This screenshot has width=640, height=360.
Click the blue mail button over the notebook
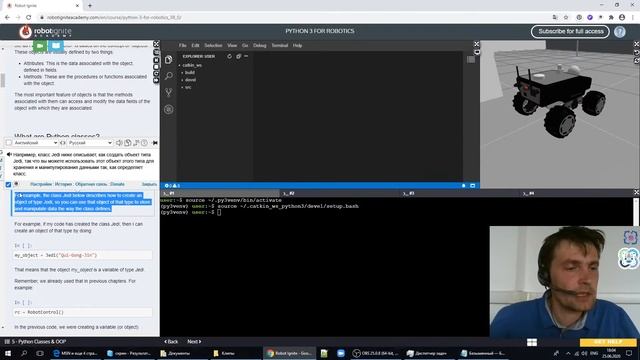(x=56, y=46)
